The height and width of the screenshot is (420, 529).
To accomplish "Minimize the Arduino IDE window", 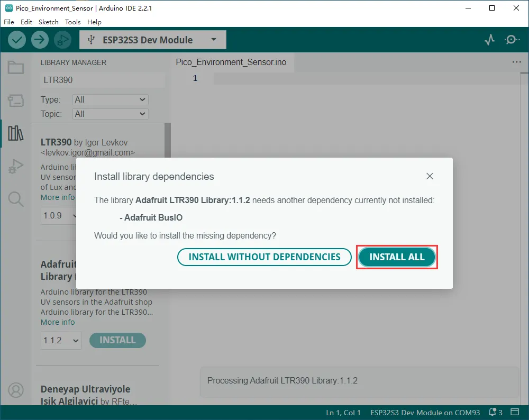I will click(468, 8).
